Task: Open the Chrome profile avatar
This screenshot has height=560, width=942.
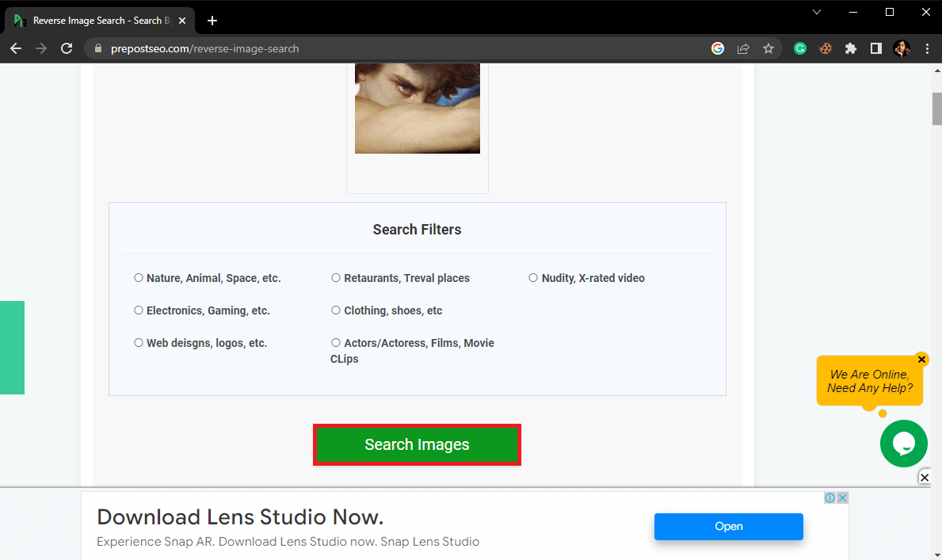Action: pyautogui.click(x=902, y=48)
